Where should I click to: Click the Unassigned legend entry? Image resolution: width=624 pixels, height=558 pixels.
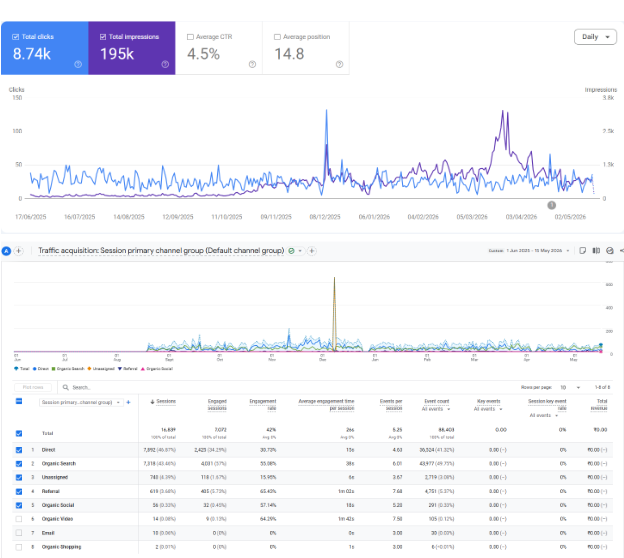coord(101,369)
